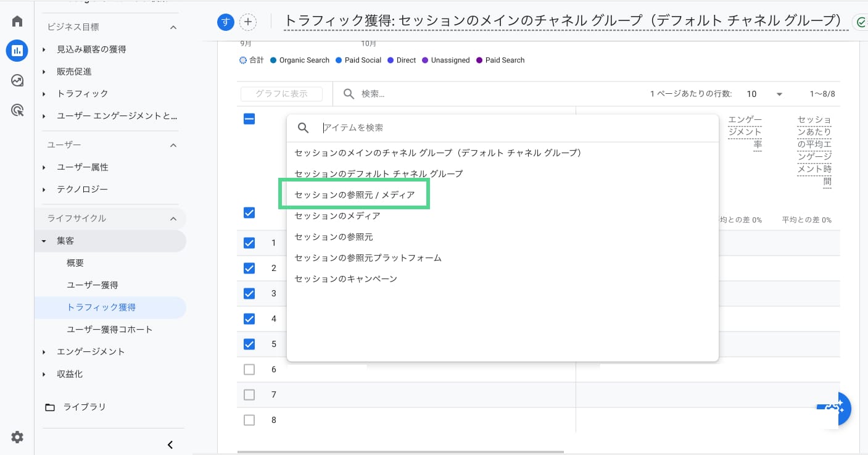
Task: Click the Reports bar chart icon
Action: [x=17, y=51]
